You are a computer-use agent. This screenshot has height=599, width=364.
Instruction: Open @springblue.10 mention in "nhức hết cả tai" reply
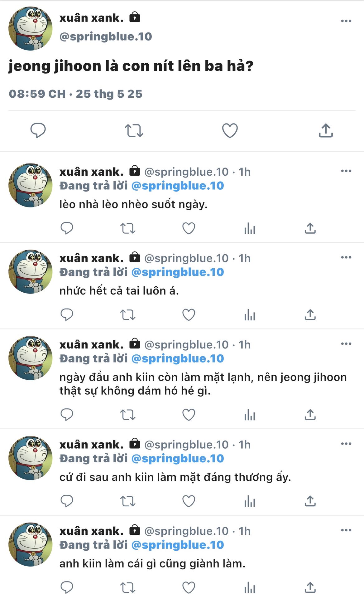(178, 272)
